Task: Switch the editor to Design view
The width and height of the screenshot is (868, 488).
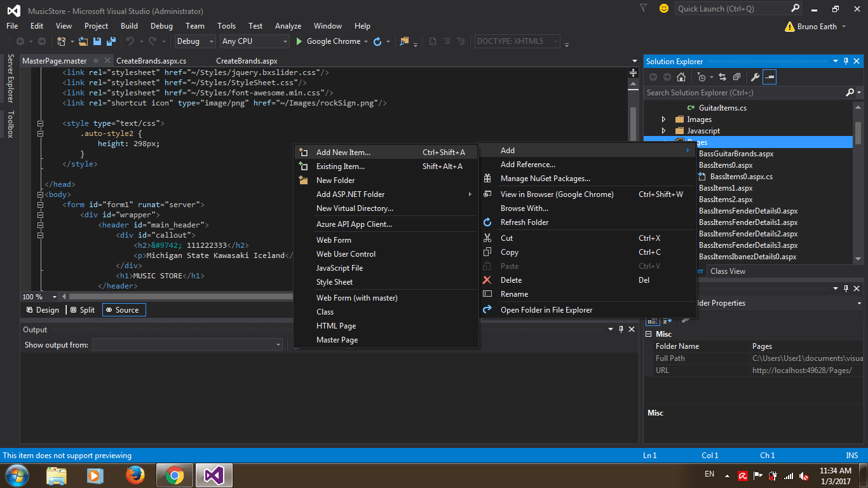Action: [43, 309]
